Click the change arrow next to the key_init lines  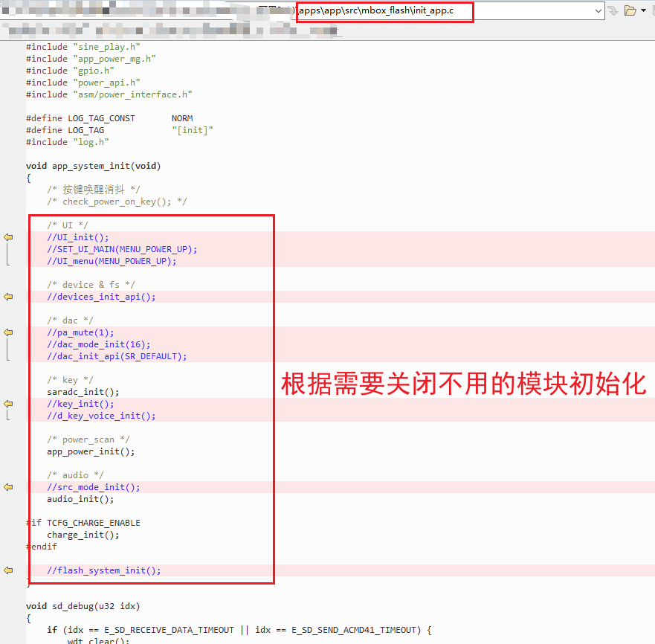point(7,403)
